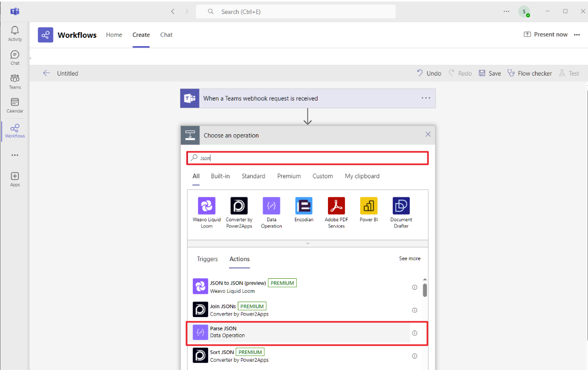The height and width of the screenshot is (370, 588).
Task: Save the current flow
Action: click(490, 73)
